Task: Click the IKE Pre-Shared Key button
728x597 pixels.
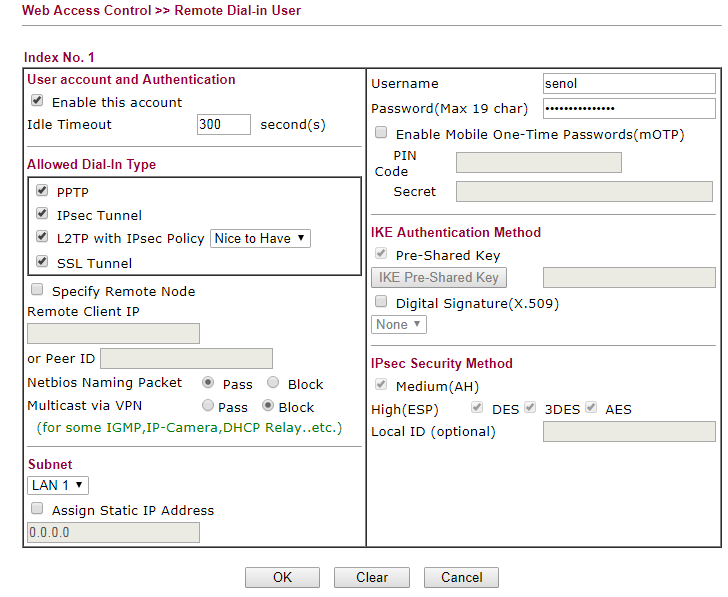Action: point(438,277)
